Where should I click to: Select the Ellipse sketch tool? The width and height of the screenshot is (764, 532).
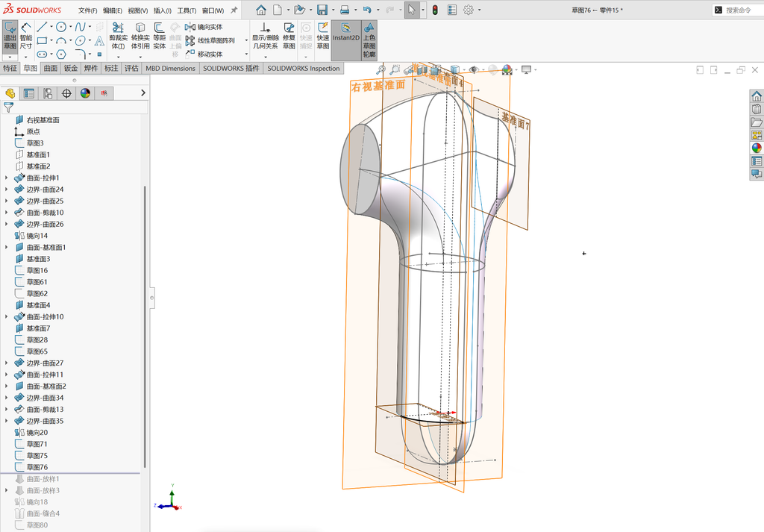point(80,40)
